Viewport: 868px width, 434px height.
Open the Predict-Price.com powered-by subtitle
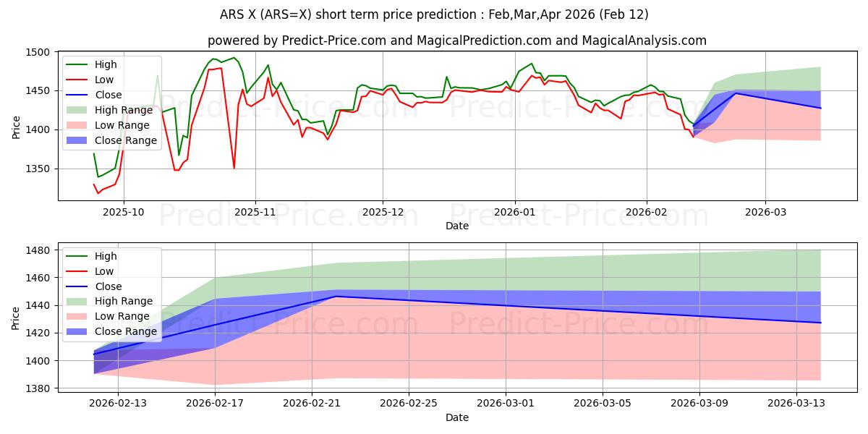pyautogui.click(x=457, y=41)
